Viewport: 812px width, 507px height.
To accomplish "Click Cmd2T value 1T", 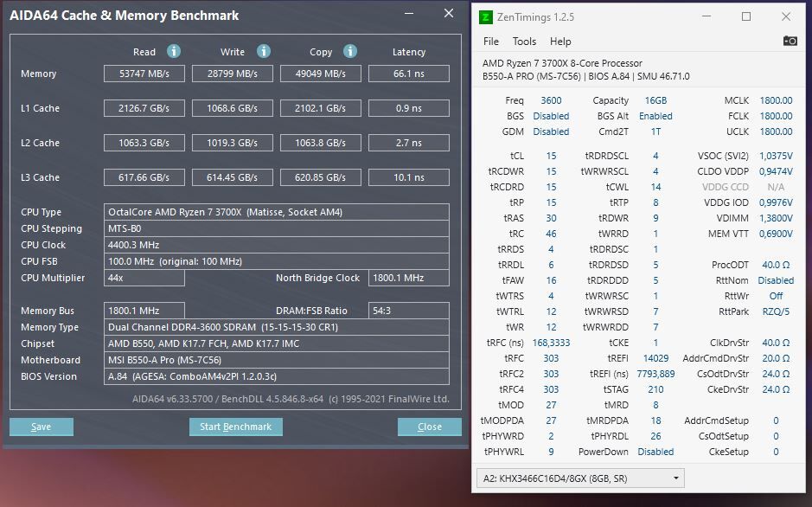I will click(x=655, y=132).
